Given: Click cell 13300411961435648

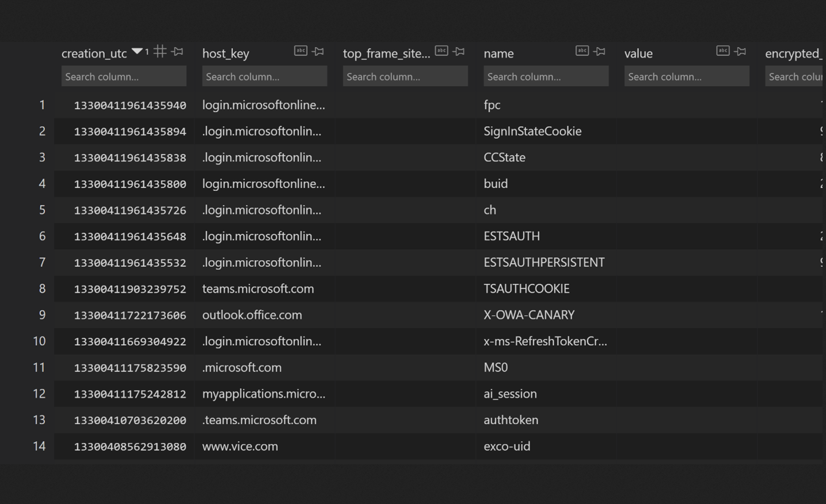Looking at the screenshot, I should pyautogui.click(x=130, y=236).
